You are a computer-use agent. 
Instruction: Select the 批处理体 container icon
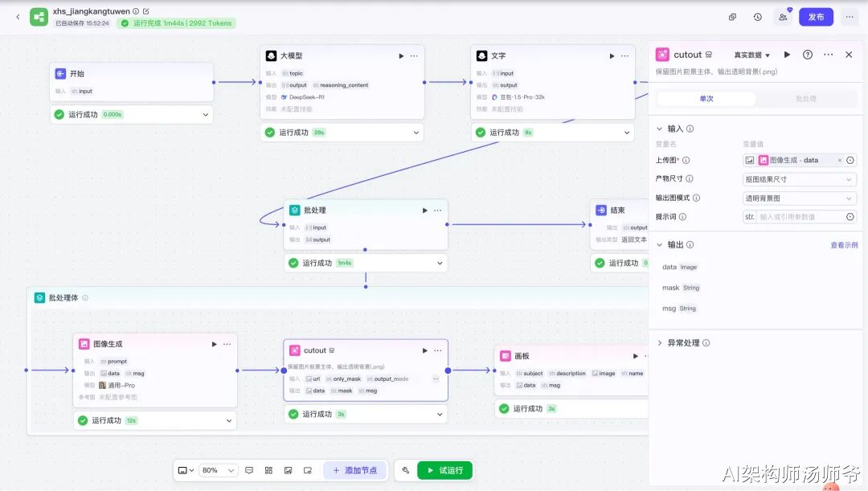click(x=40, y=298)
